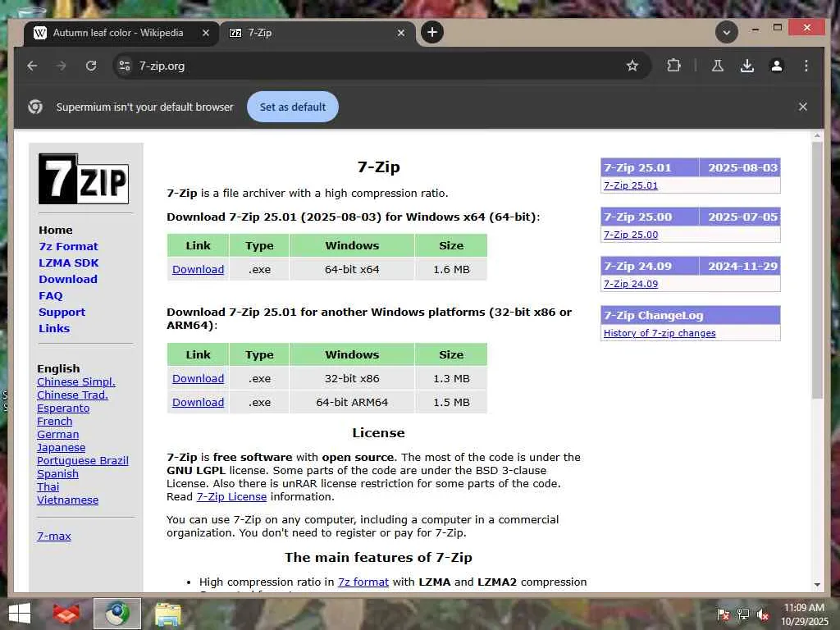This screenshot has height=630, width=840.
Task: Switch language to Japanese
Action: (61, 447)
